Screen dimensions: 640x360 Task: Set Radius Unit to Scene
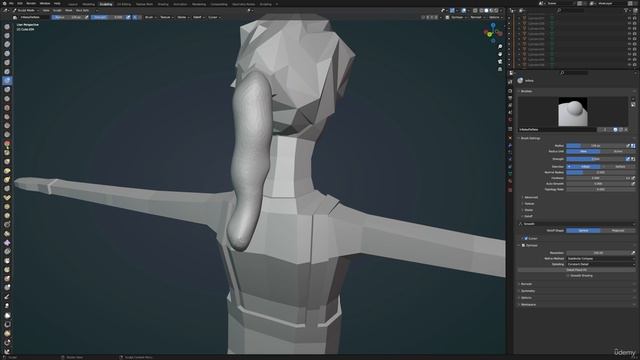(618, 151)
